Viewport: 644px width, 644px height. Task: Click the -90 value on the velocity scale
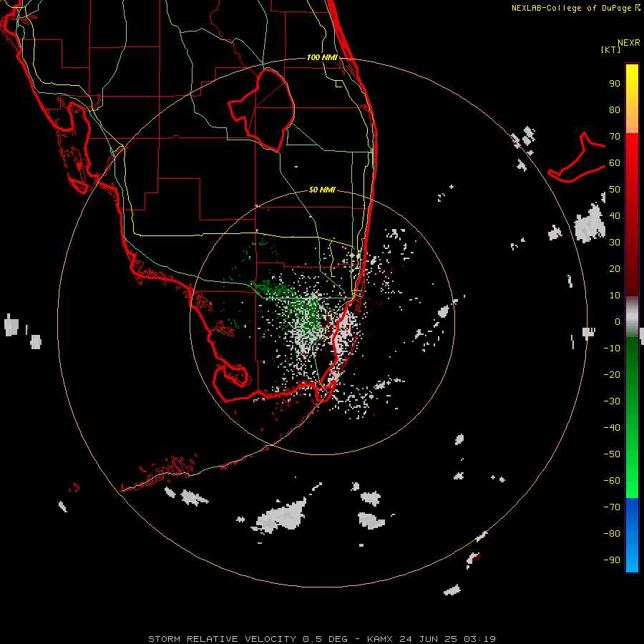tap(612, 560)
